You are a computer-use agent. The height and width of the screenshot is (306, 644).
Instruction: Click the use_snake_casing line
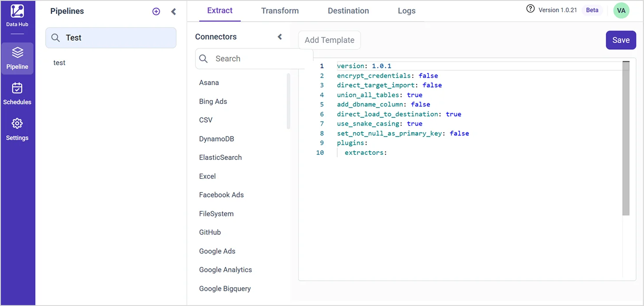coord(380,123)
